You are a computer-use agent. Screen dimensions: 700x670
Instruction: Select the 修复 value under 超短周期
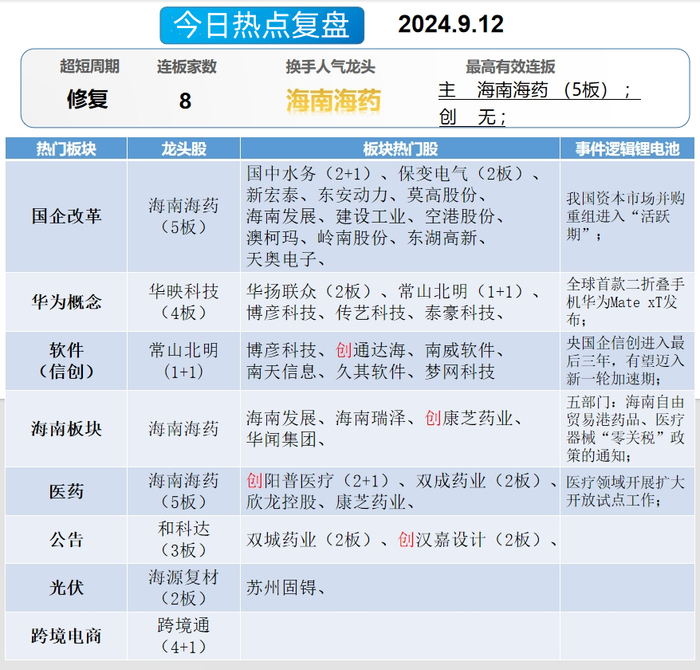click(x=88, y=99)
